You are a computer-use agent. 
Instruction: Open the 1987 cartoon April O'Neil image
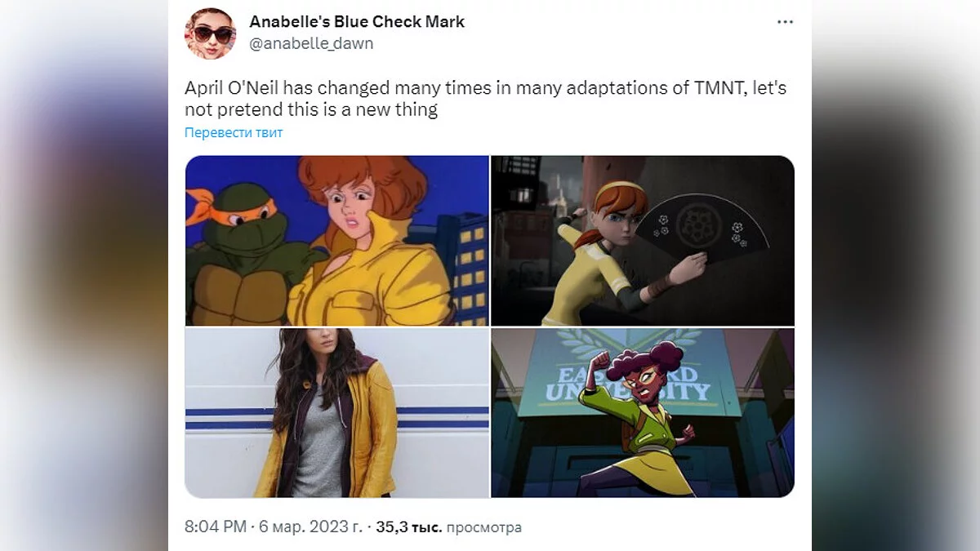point(336,241)
